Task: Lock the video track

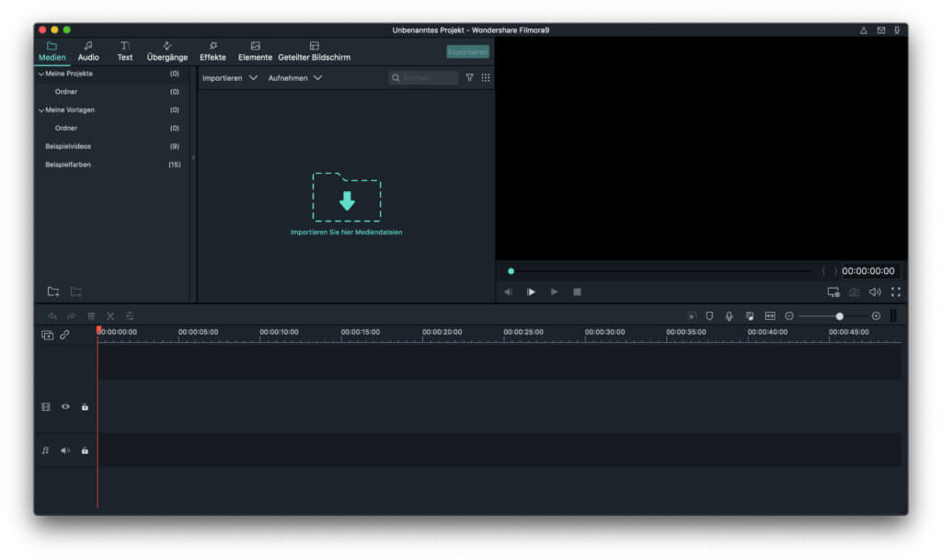Action: coord(85,407)
